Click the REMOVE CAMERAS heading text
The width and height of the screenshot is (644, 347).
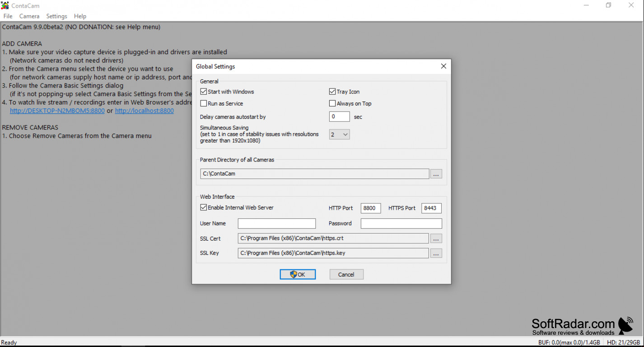[x=30, y=127]
